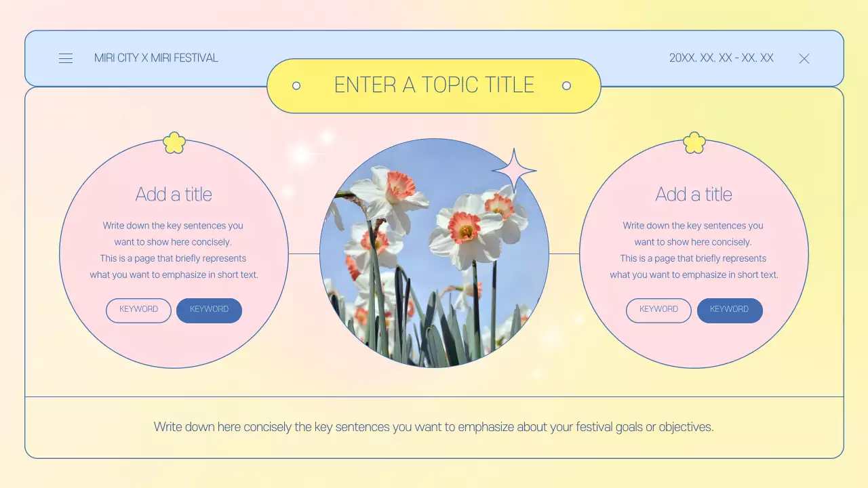Select the 'ENTER A TOPIC TITLE' heading

434,85
